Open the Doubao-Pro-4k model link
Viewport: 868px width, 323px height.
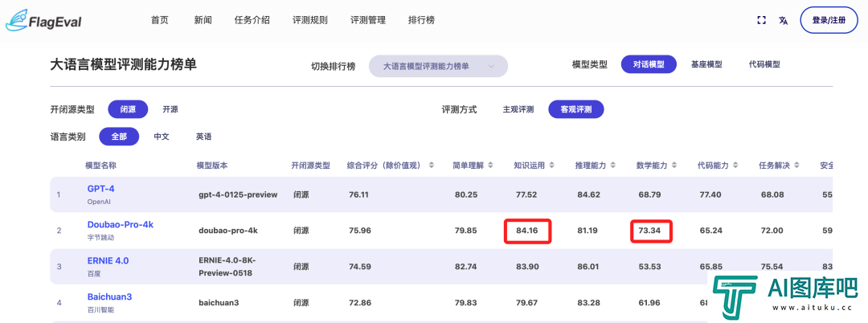[x=120, y=224]
